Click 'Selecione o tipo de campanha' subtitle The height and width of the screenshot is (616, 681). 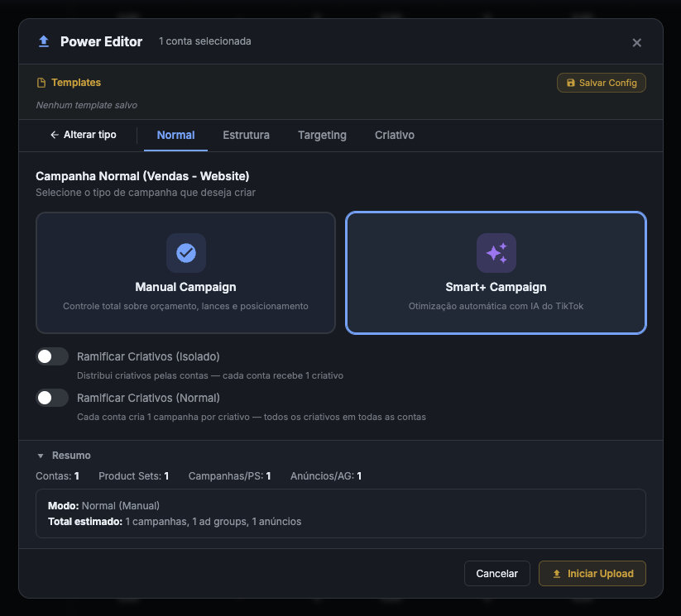146,193
